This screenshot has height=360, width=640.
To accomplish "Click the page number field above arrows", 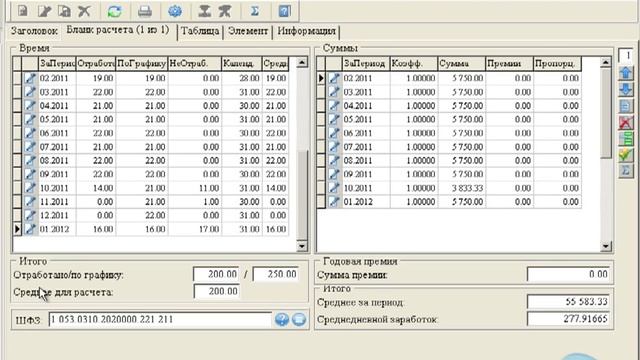I will 626,56.
